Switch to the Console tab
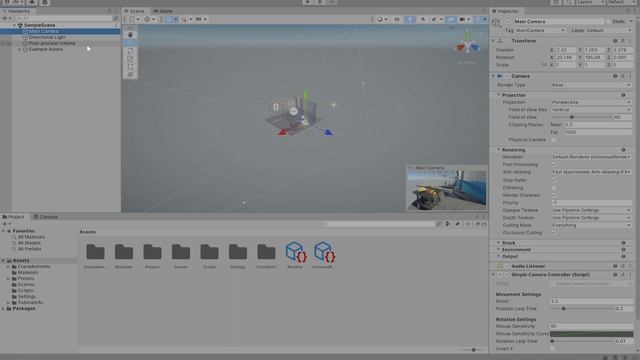 (x=46, y=217)
